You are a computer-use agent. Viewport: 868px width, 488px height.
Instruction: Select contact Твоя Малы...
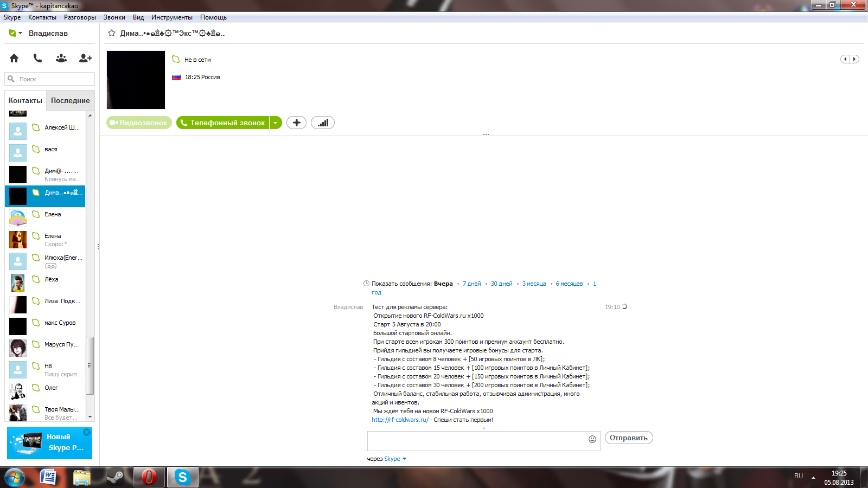pyautogui.click(x=45, y=412)
